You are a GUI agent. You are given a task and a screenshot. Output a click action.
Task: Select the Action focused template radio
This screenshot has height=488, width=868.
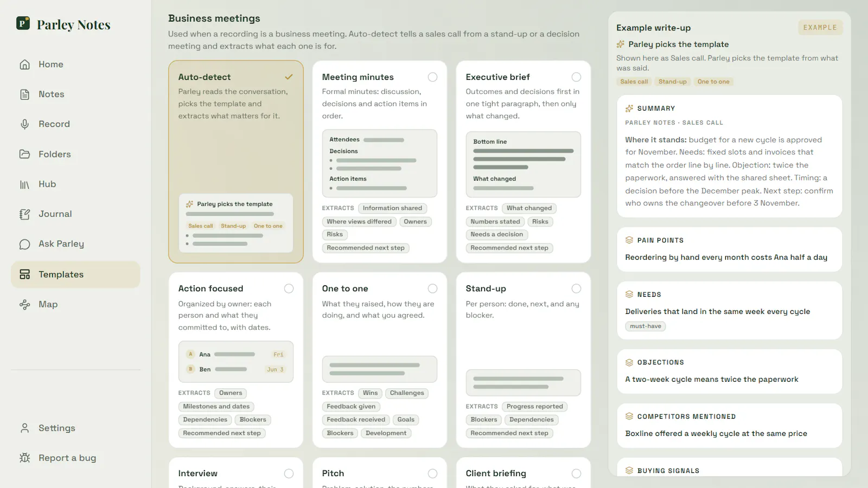pyautogui.click(x=289, y=288)
